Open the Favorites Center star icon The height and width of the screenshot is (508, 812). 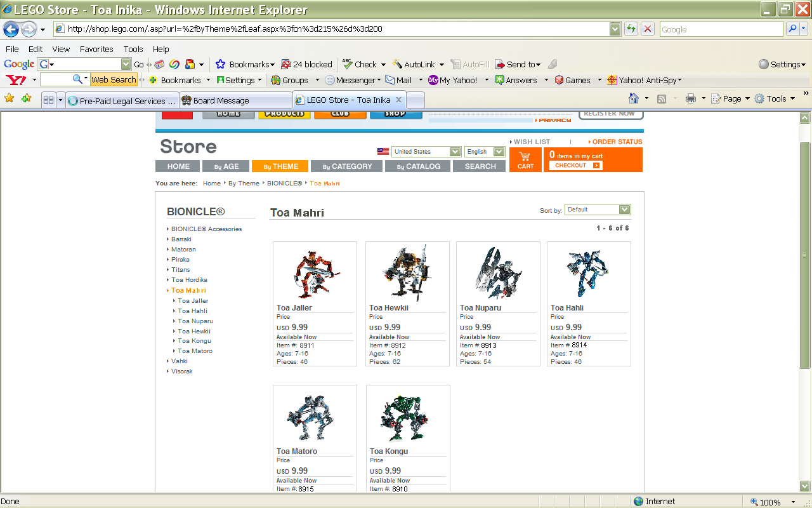(x=9, y=98)
